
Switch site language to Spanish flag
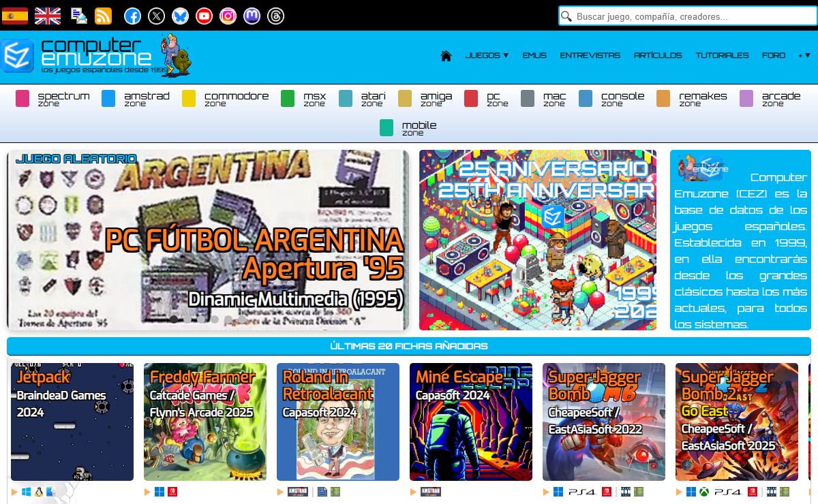[x=15, y=16]
